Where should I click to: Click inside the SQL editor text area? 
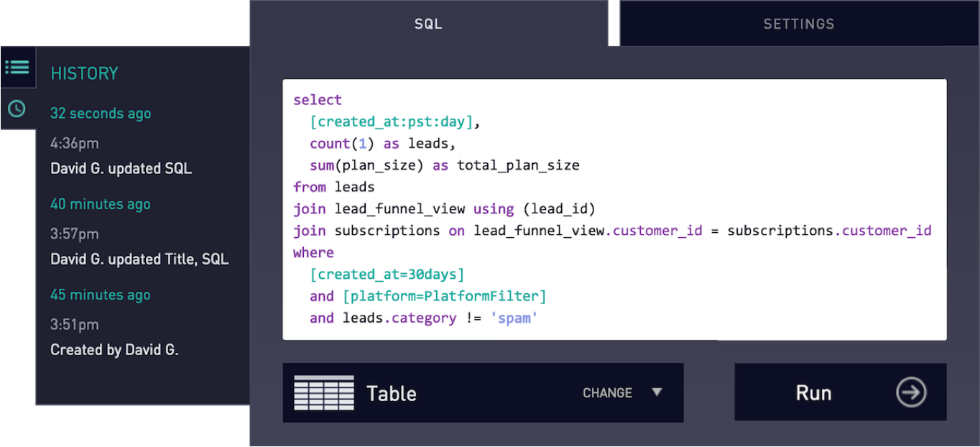point(614,209)
